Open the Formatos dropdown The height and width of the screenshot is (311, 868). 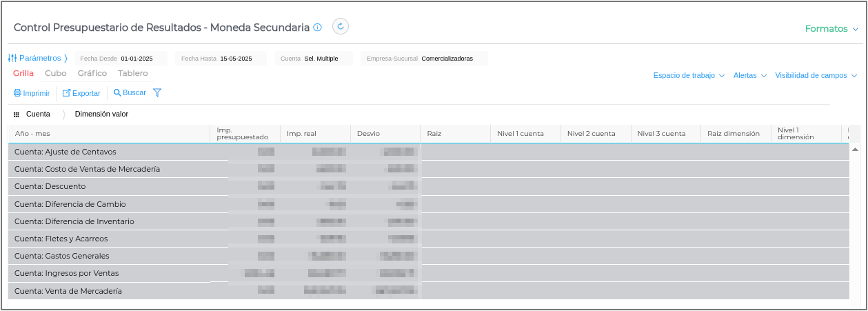click(831, 29)
